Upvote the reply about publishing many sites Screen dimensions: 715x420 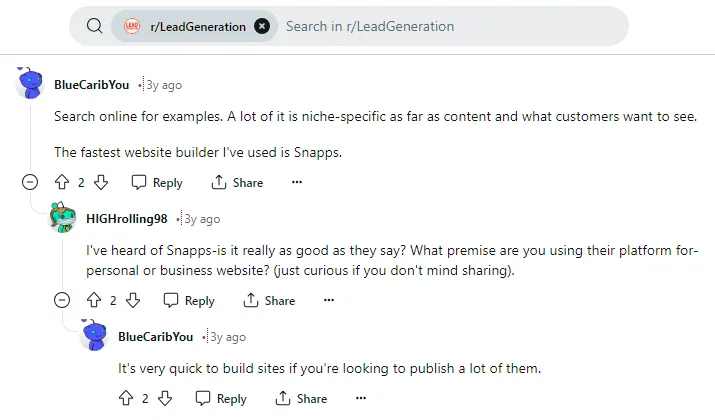[126, 398]
